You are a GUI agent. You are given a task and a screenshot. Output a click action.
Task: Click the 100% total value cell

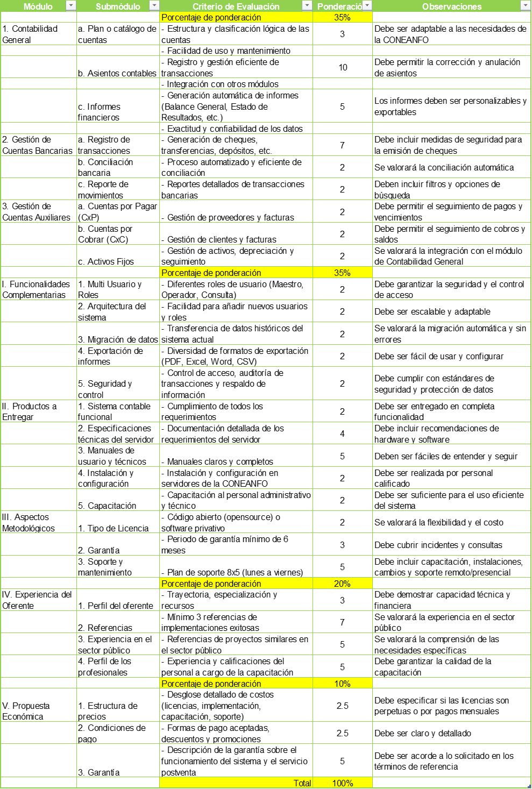coord(342,783)
